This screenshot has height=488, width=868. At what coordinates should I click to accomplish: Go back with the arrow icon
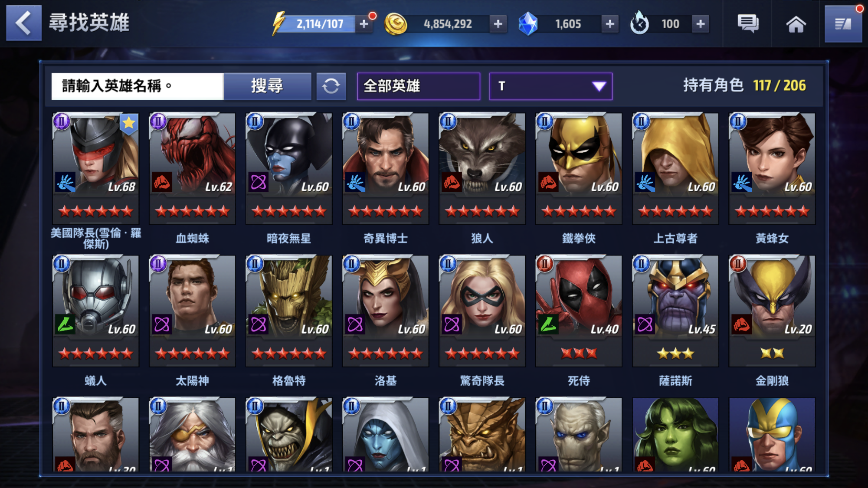tap(24, 23)
